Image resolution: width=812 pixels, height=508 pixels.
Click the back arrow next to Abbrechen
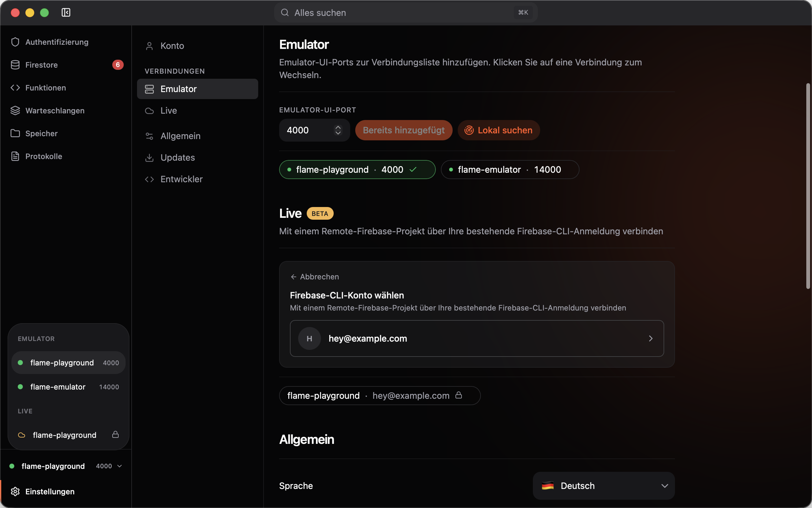tap(294, 277)
